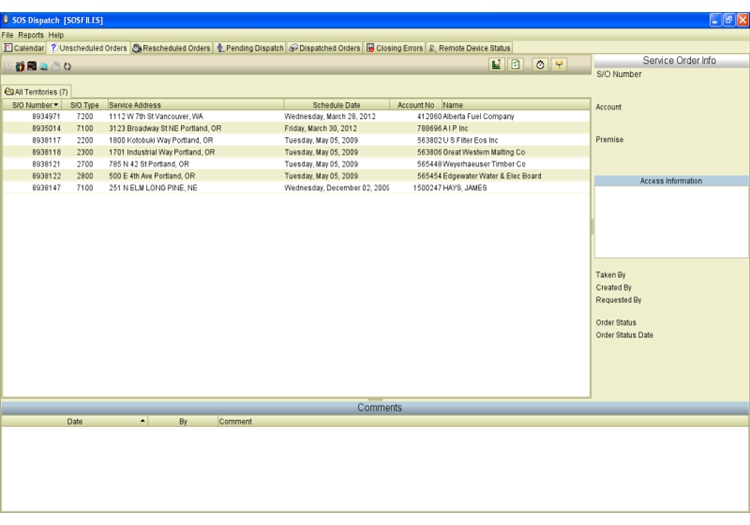This screenshot has width=750, height=525.
Task: Open the Dispatched Orders tab
Action: (325, 48)
